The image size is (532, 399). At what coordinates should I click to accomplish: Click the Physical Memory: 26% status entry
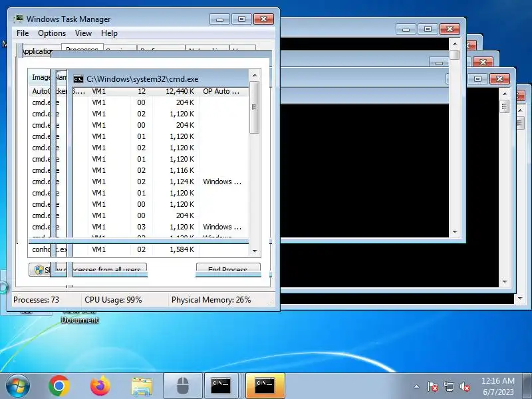[211, 300]
